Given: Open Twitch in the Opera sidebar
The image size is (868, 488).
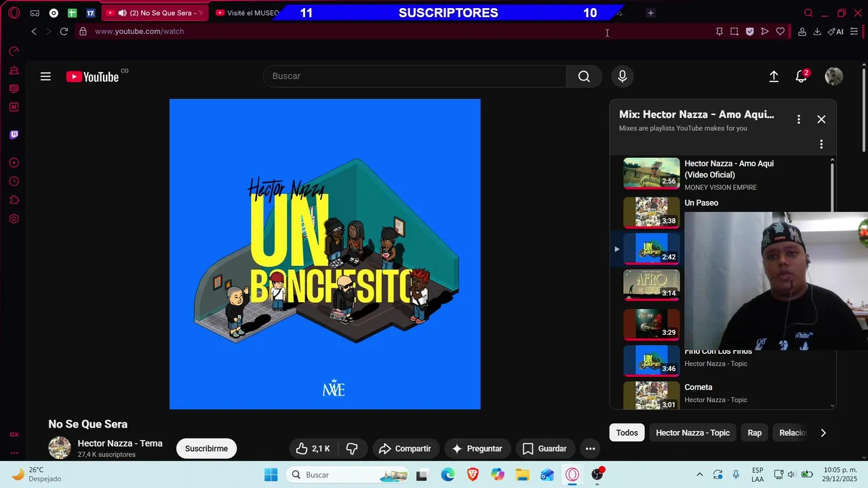Looking at the screenshot, I should [14, 134].
